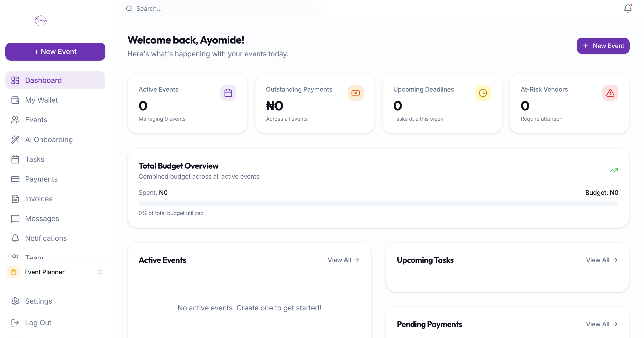Image resolution: width=644 pixels, height=338 pixels.
Task: Click the Active Events calendar icon
Action: tap(228, 93)
